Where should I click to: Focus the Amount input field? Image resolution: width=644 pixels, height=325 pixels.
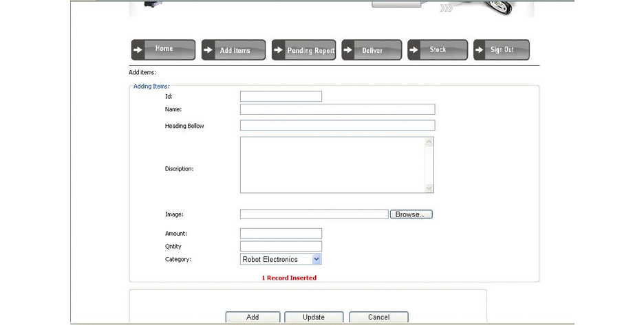(281, 234)
